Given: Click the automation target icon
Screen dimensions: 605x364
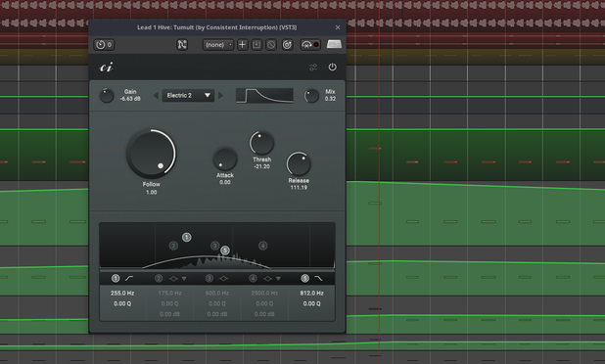Looking at the screenshot, I should click(287, 45).
